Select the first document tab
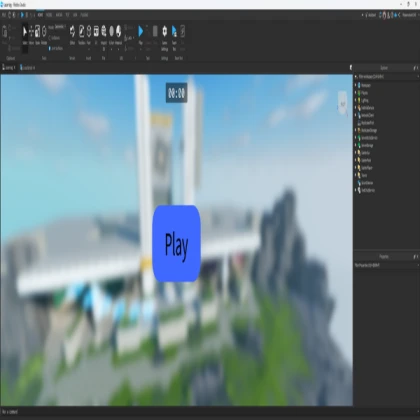The width and height of the screenshot is (420, 420). coord(9,68)
